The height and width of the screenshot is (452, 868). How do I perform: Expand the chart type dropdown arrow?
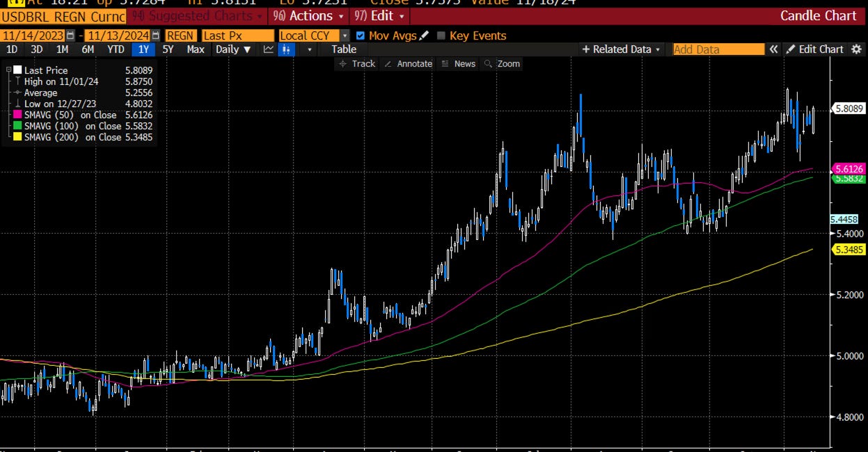[309, 49]
